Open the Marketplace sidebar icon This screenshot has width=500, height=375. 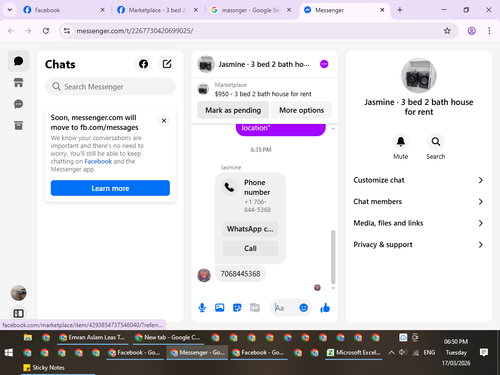point(19,82)
